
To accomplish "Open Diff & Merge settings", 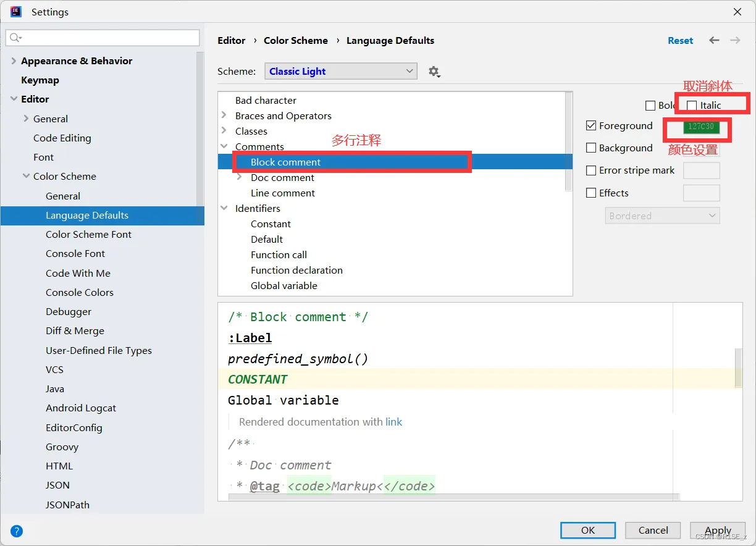I will tap(75, 330).
